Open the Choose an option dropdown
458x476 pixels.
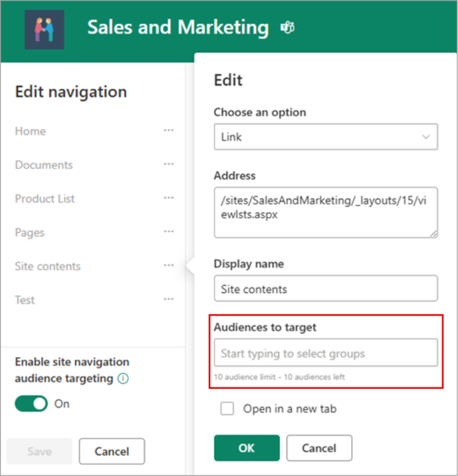click(x=326, y=137)
